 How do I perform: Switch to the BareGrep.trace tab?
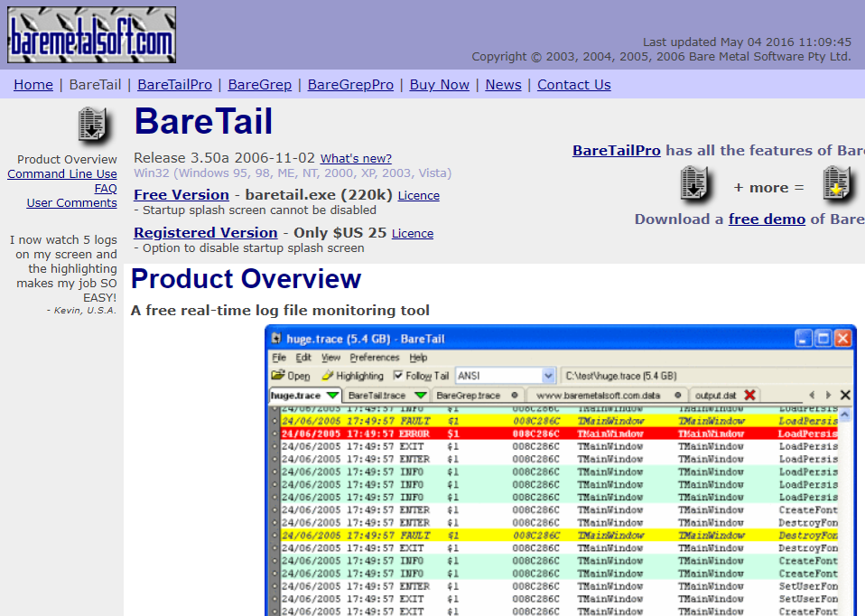(x=477, y=396)
